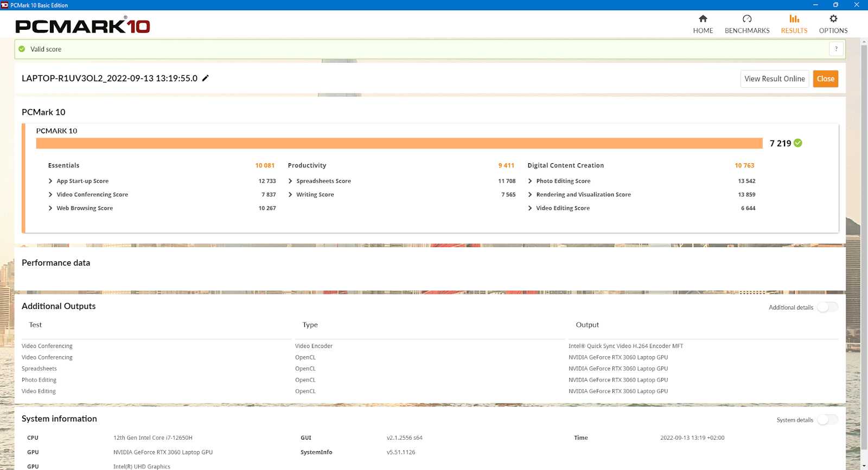The width and height of the screenshot is (868, 470).
Task: Click the Test column header
Action: click(35, 325)
